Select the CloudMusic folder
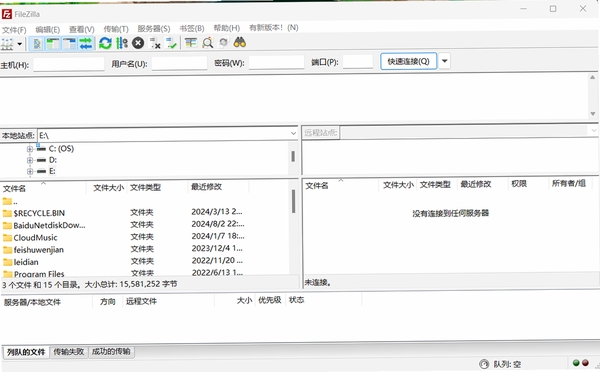 click(x=35, y=237)
